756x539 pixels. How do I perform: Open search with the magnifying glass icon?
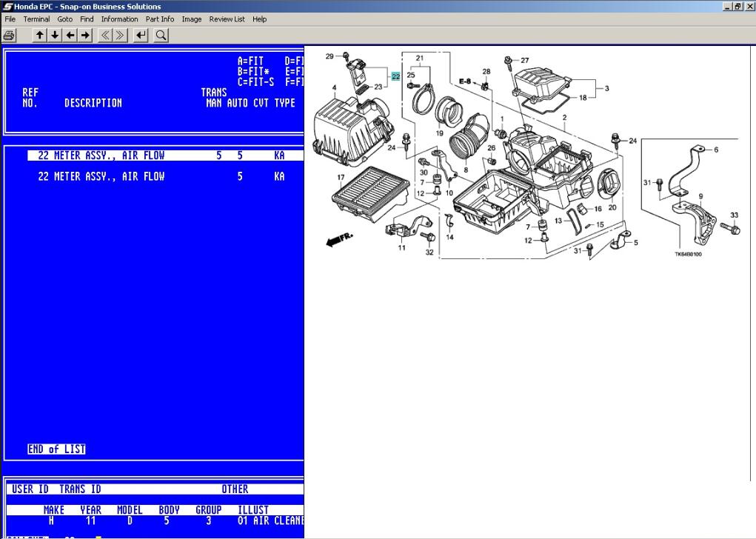(161, 36)
